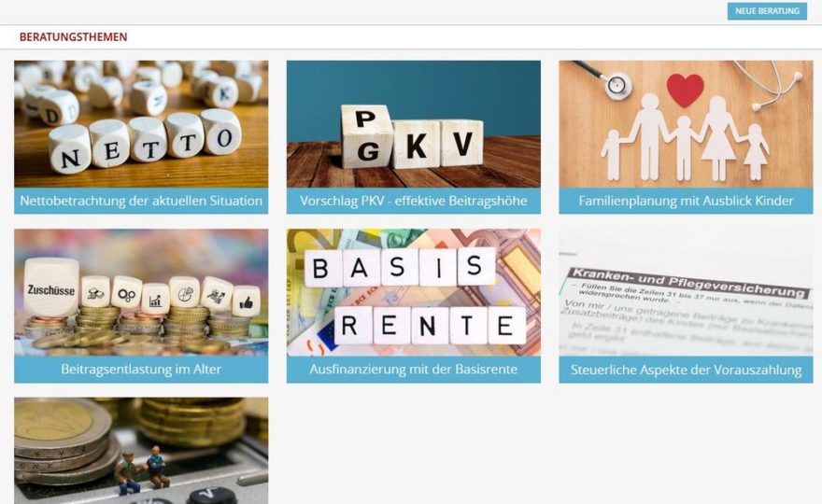Image resolution: width=822 pixels, height=504 pixels.
Task: Open the euro coins with figurines image
Action: [141, 451]
